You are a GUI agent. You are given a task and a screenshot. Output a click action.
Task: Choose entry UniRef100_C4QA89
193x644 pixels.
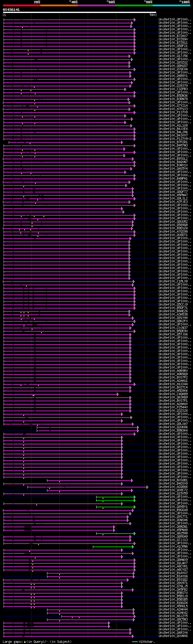tap(173, 394)
